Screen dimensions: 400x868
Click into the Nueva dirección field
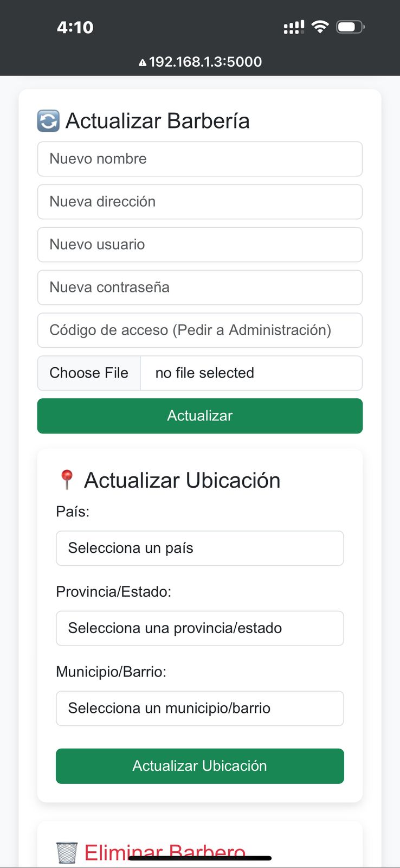pyautogui.click(x=199, y=202)
